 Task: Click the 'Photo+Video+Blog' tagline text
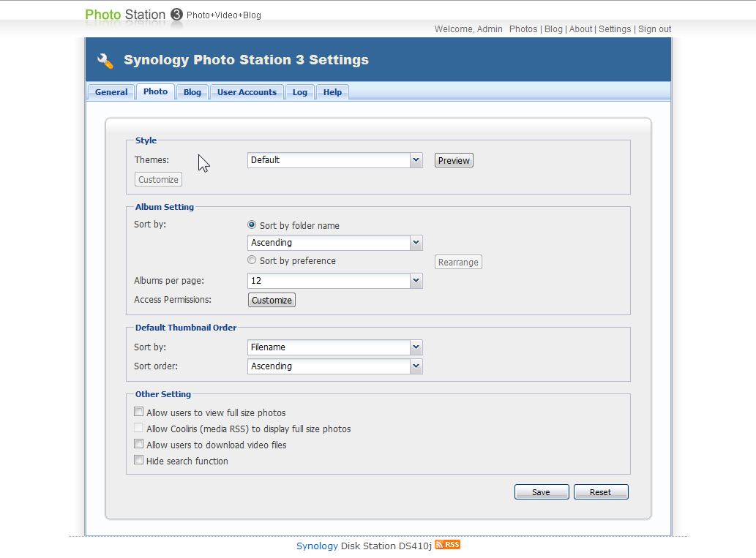[x=224, y=15]
